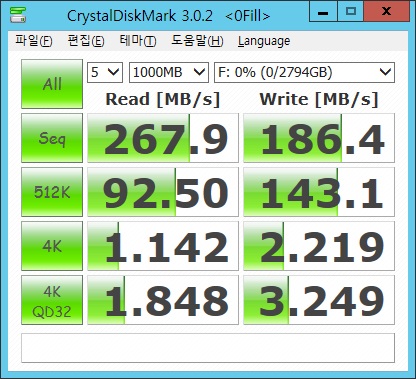
Task: Click the Seq read result 267.9
Action: (163, 138)
